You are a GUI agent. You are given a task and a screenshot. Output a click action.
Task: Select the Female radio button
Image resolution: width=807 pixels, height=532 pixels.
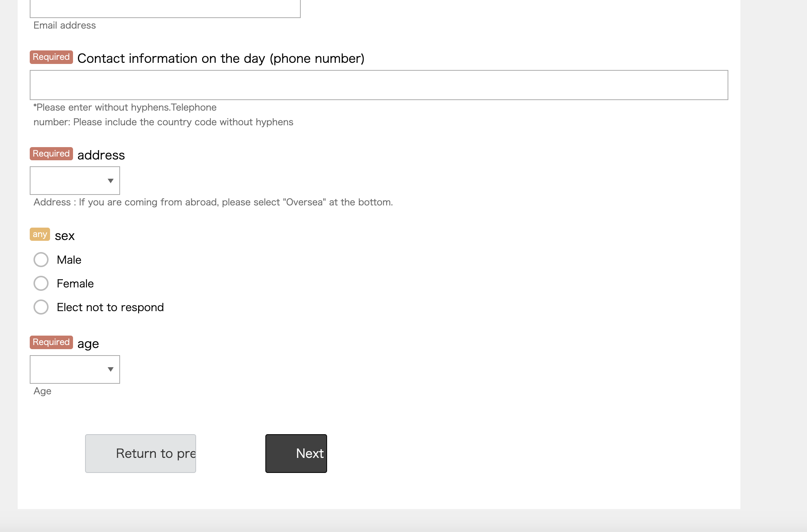coord(41,283)
